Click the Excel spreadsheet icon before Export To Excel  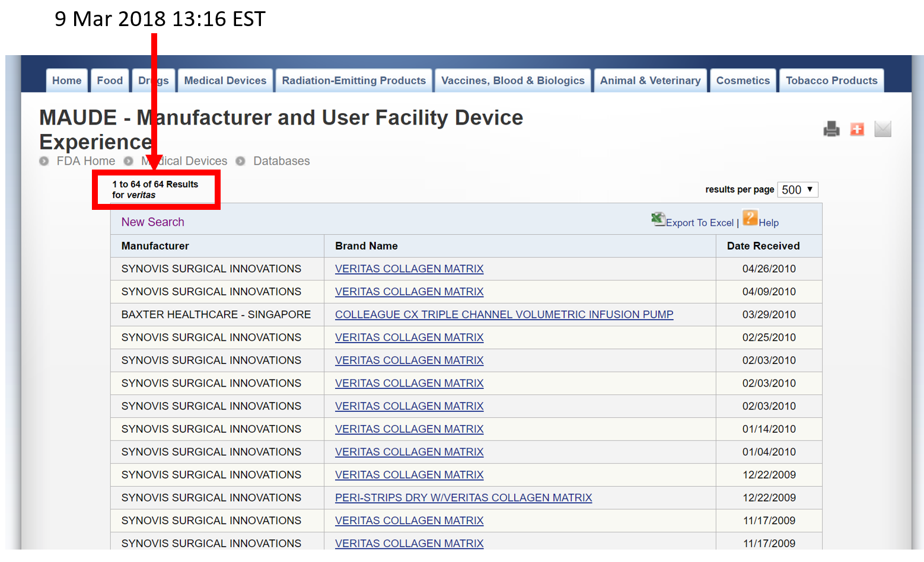(x=658, y=219)
